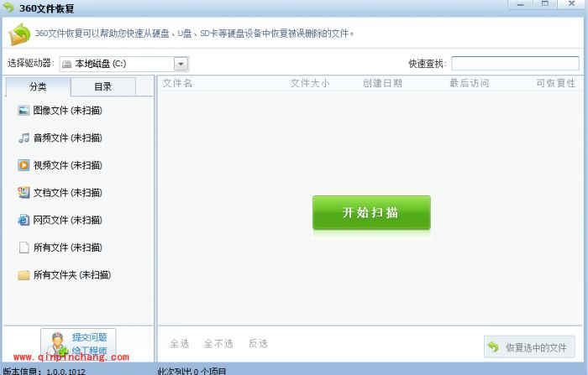Image resolution: width=588 pixels, height=375 pixels.
Task: Open the 本地磁盘 (C:) drive dropdown
Action: (x=123, y=64)
